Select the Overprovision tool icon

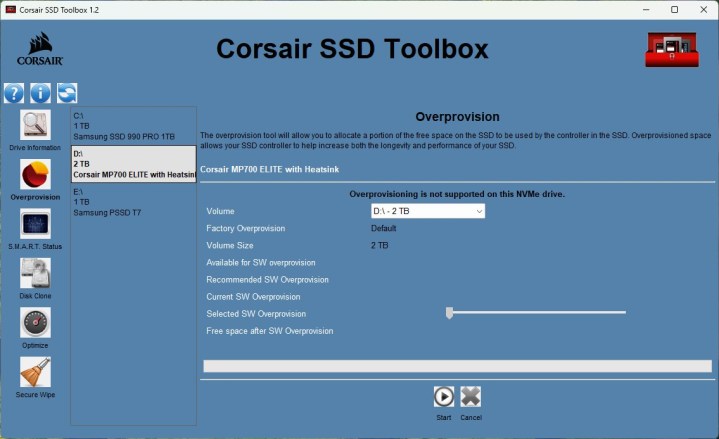pos(35,175)
